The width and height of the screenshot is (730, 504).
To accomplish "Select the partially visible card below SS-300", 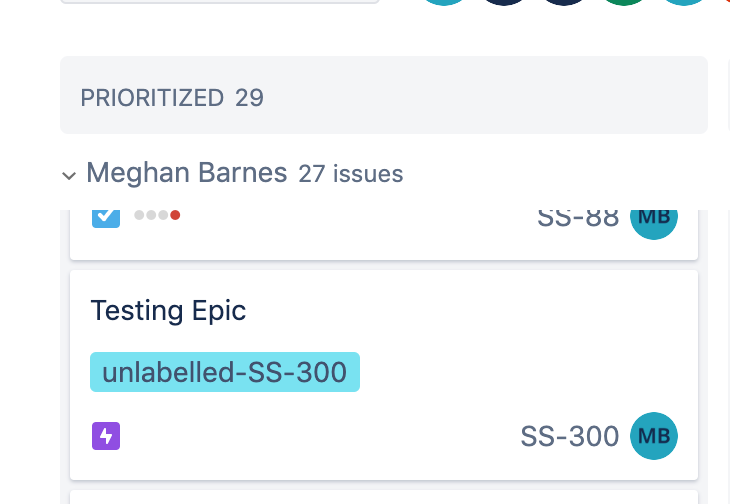I will coord(384,497).
